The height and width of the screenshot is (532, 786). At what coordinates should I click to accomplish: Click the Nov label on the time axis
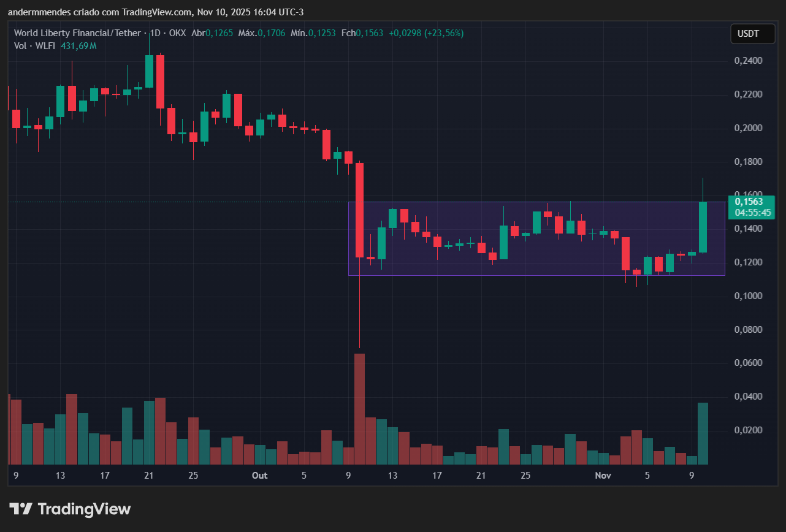pyautogui.click(x=603, y=475)
